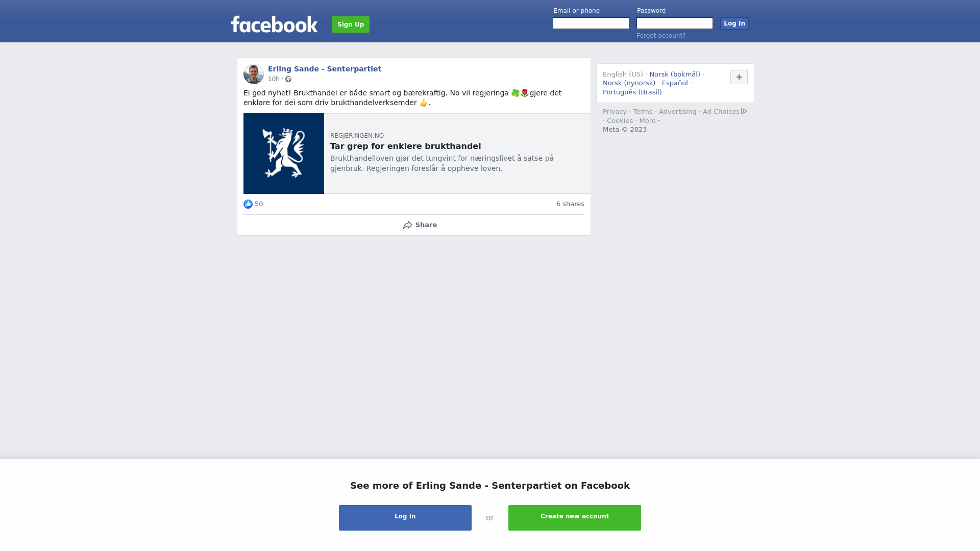
Task: Click the share arrow icon
Action: [407, 225]
